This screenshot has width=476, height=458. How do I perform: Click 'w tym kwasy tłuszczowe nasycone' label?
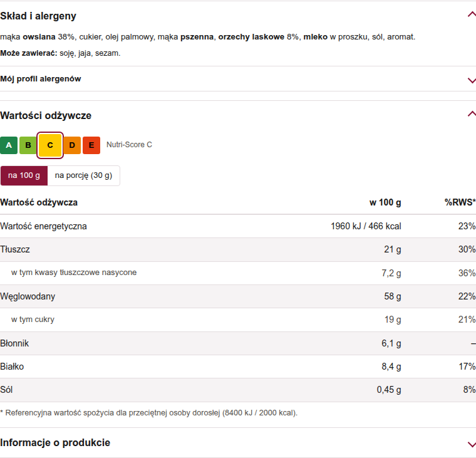tap(74, 273)
